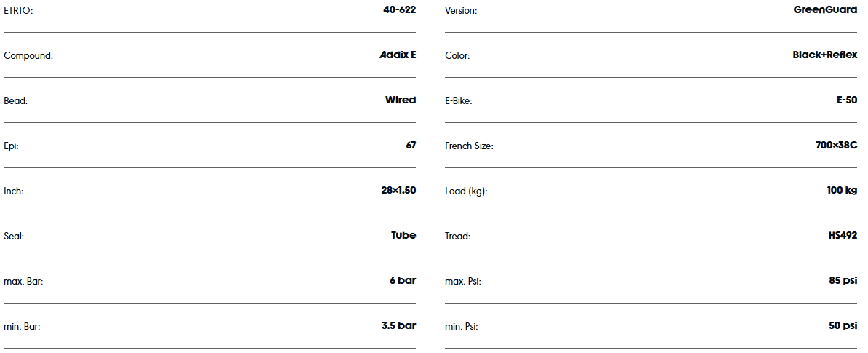Click the 3.5 bar minimum pressure
Viewport: 868px width, 353px height.
pyautogui.click(x=398, y=326)
